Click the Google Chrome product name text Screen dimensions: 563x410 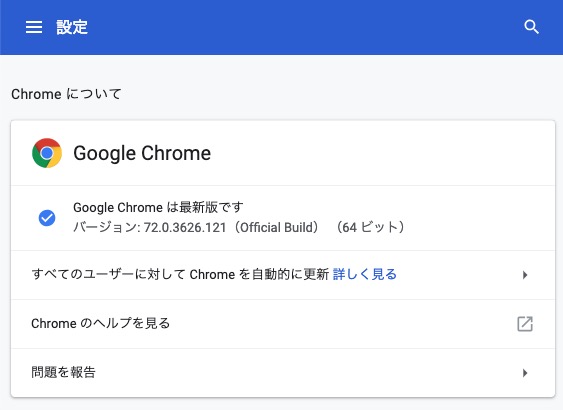tap(142, 153)
